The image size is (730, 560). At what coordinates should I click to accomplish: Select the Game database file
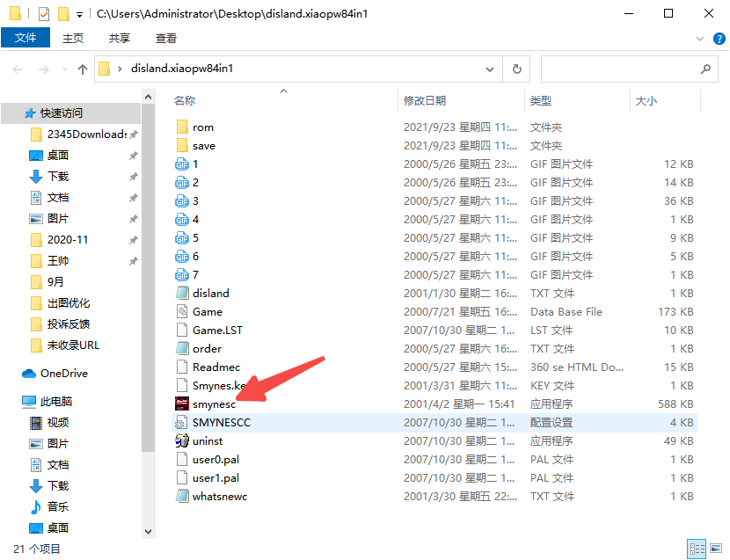[209, 311]
